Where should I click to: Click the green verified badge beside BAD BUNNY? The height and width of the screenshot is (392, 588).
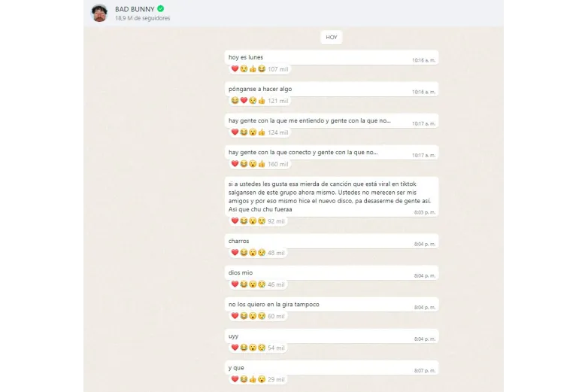(160, 9)
